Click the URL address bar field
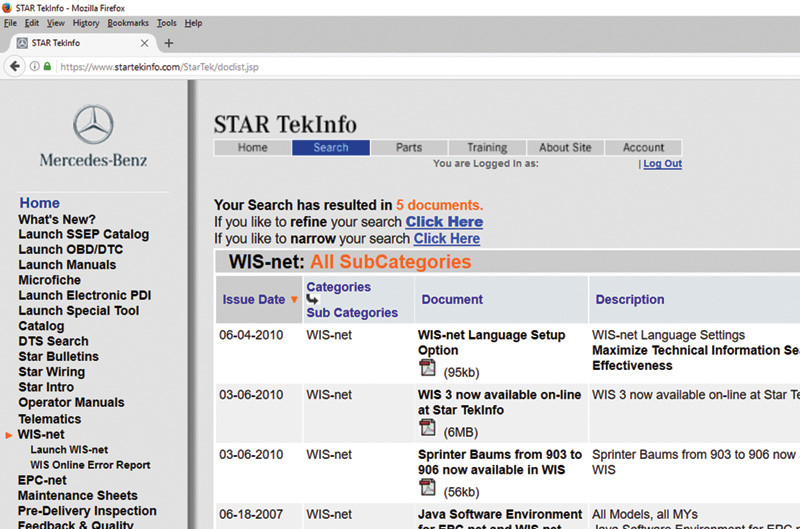The width and height of the screenshot is (800, 529). 400,67
